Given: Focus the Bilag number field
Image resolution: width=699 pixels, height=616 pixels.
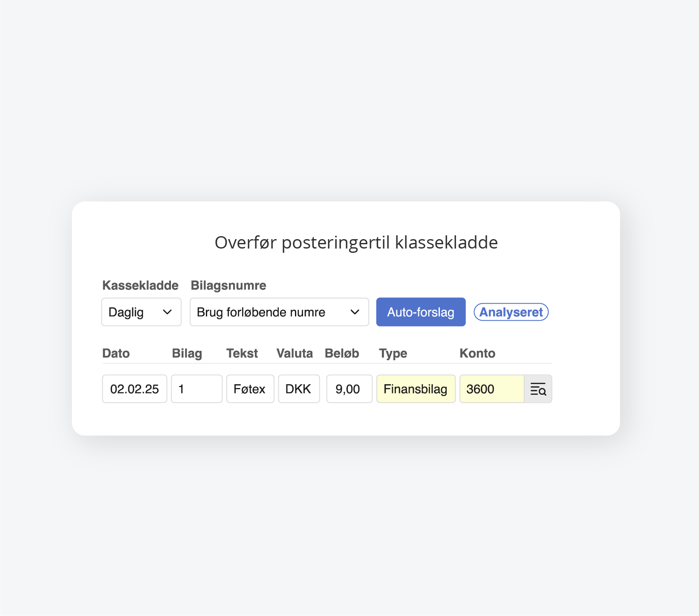Looking at the screenshot, I should pyautogui.click(x=196, y=389).
